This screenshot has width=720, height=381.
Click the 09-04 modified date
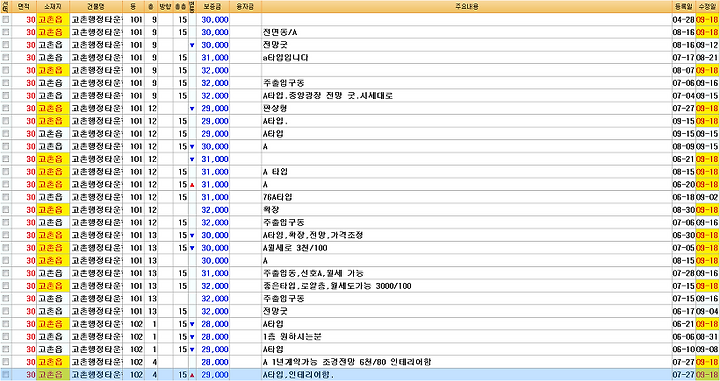pos(707,312)
